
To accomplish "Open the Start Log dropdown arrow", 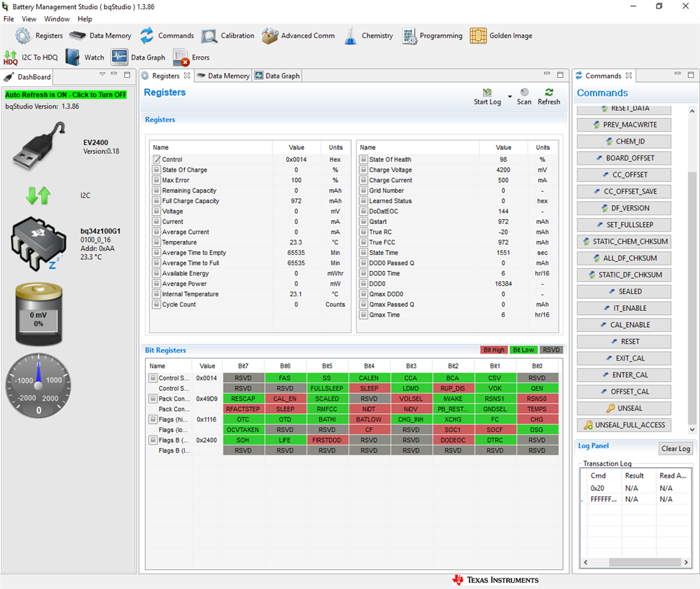I will [x=510, y=97].
